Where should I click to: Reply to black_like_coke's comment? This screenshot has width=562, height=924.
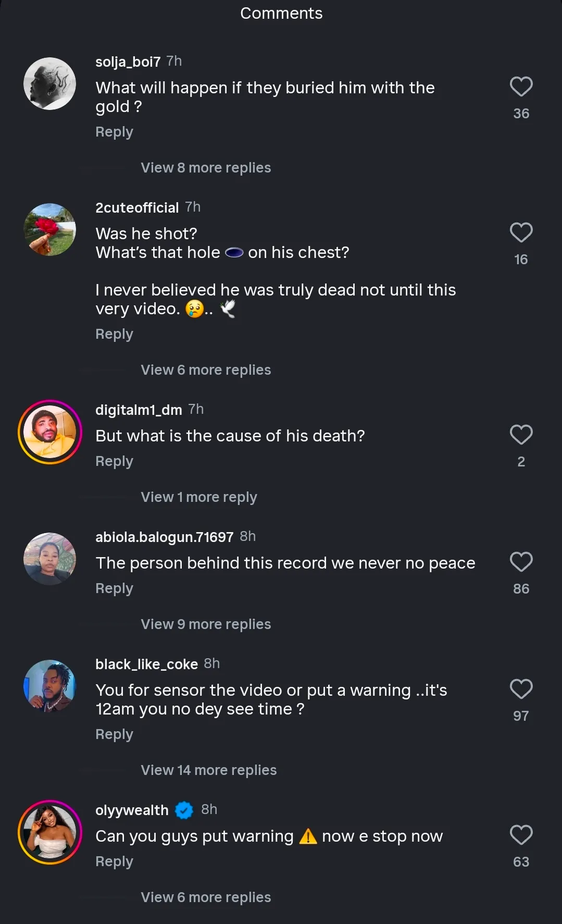click(x=114, y=734)
